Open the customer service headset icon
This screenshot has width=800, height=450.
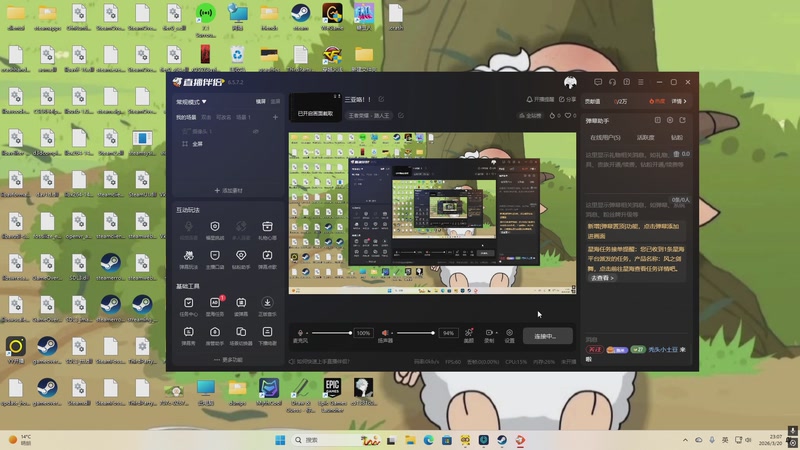point(612,82)
